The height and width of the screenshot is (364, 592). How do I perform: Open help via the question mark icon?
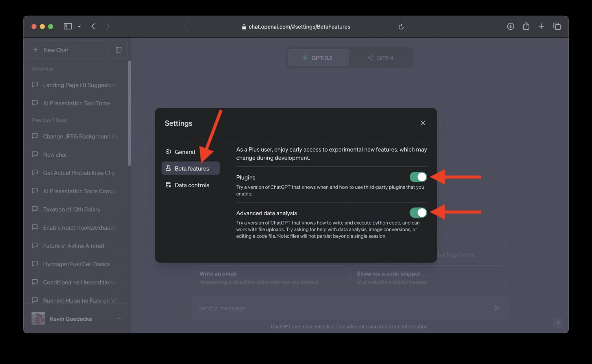pos(558,323)
